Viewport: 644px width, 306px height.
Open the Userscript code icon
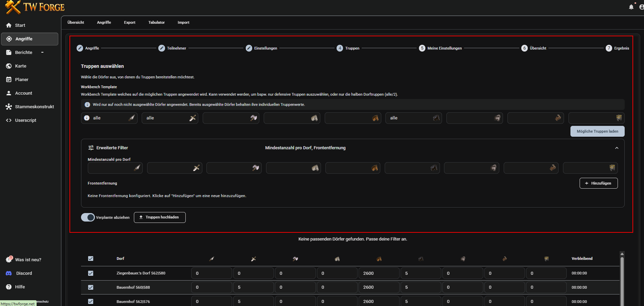click(x=9, y=120)
